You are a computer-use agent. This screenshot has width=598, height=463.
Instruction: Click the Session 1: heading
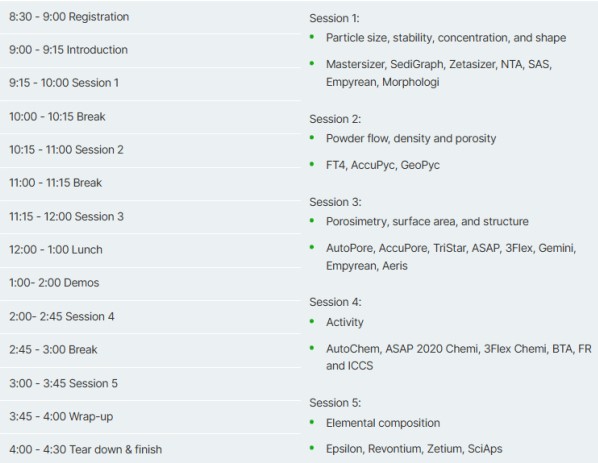[x=334, y=18]
